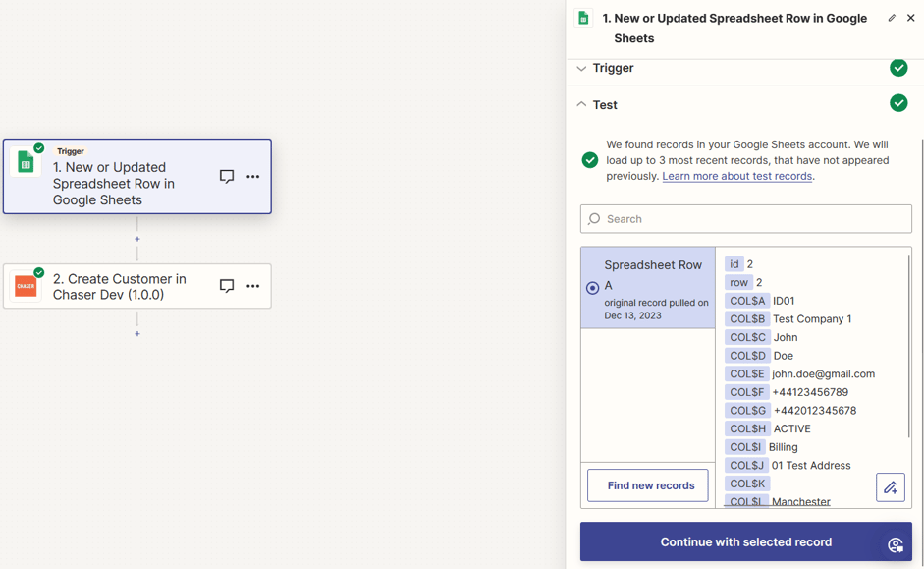Click the pencil icon to rename the step
Viewport: 924px width, 569px height.
(893, 17)
